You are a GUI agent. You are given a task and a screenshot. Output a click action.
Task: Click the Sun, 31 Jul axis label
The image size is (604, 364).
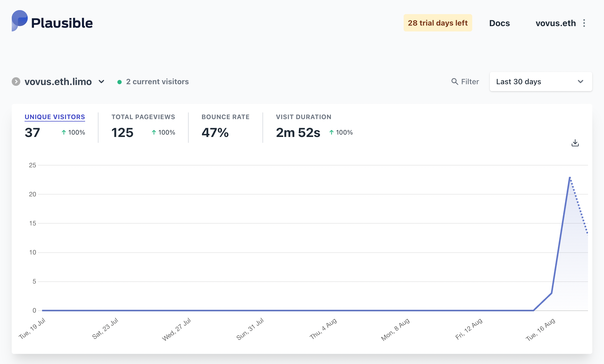(250, 329)
